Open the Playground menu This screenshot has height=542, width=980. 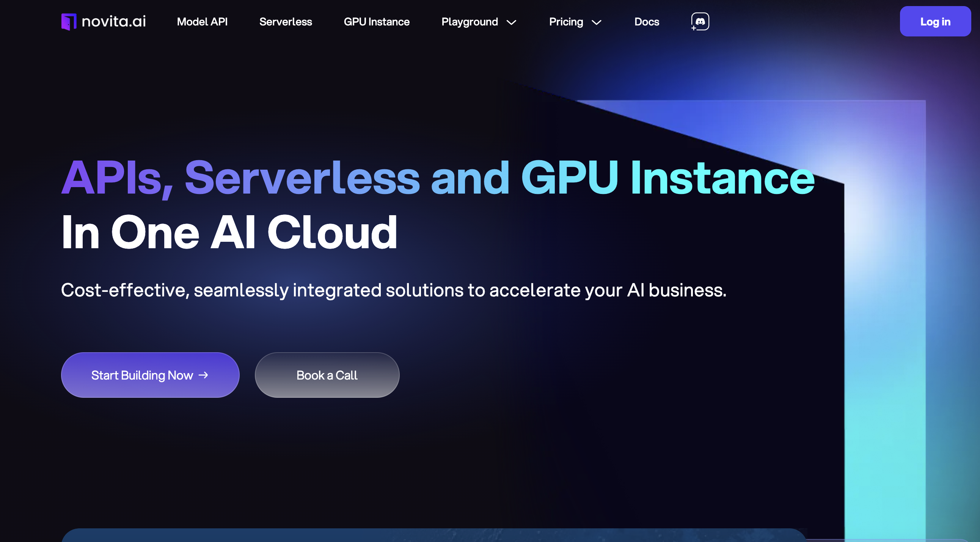[470, 22]
